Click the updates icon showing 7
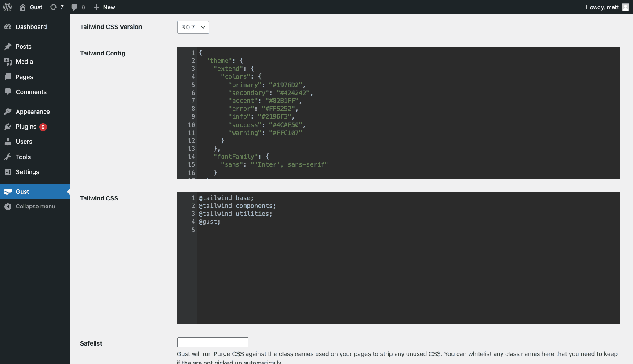The image size is (633, 364). point(53,7)
